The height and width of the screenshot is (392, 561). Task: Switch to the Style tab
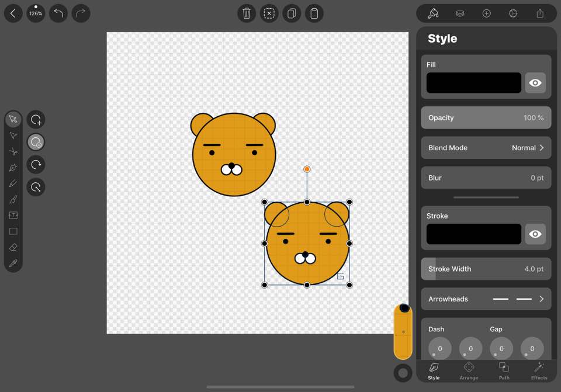coord(434,371)
